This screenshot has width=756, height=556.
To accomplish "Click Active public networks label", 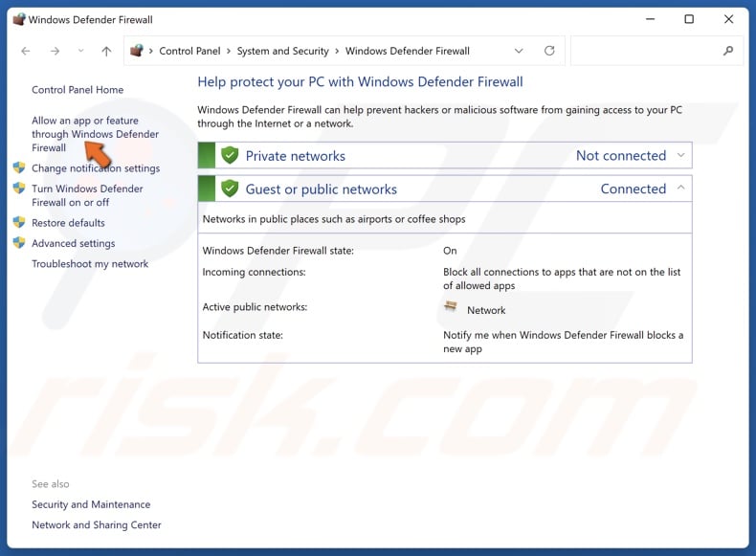I will coord(255,306).
